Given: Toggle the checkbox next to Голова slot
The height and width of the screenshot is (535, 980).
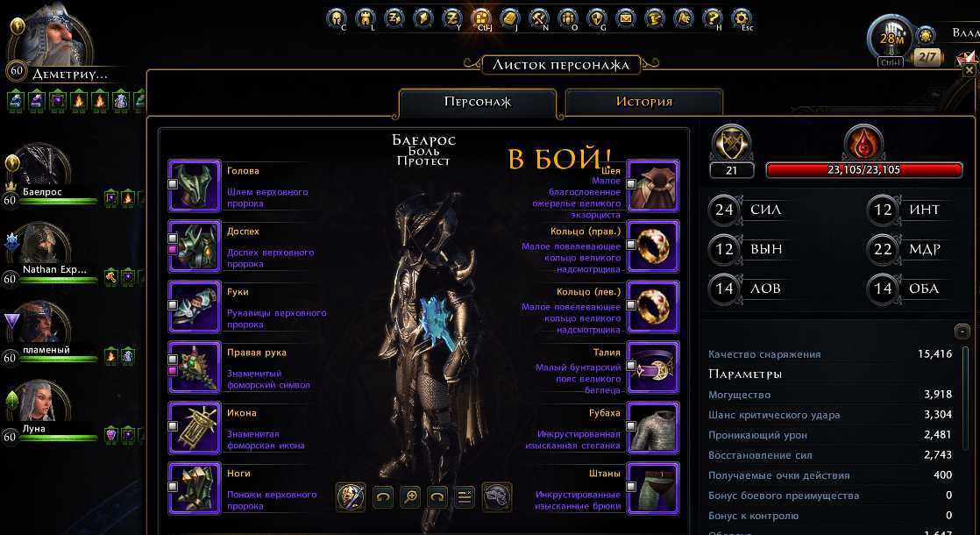Looking at the screenshot, I should click(x=174, y=184).
